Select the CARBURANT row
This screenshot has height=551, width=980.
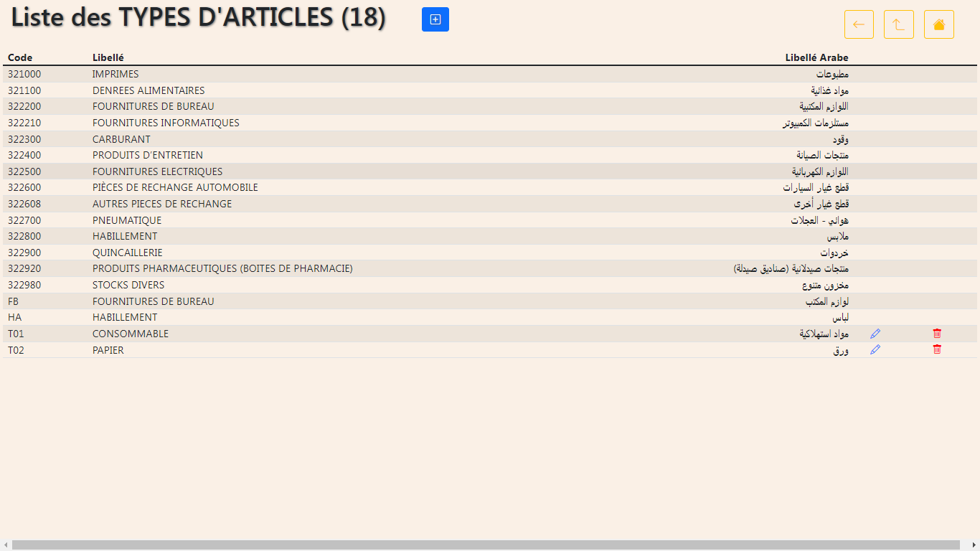[490, 139]
